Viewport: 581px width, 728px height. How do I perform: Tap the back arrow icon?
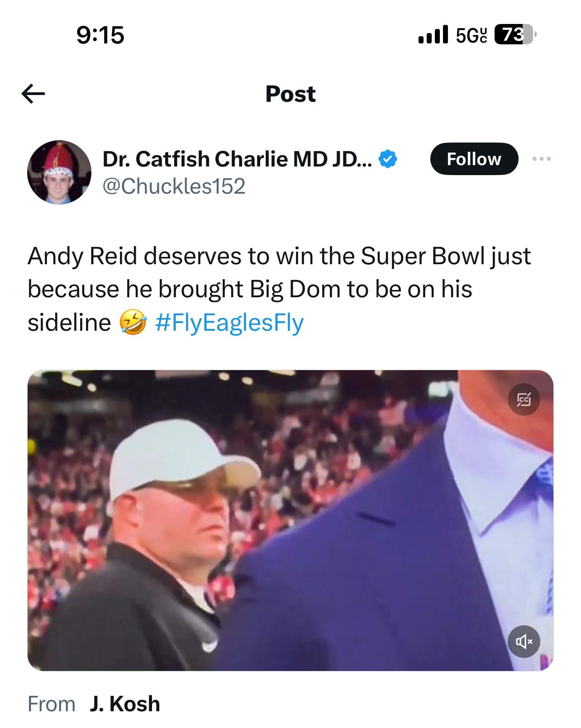33,94
